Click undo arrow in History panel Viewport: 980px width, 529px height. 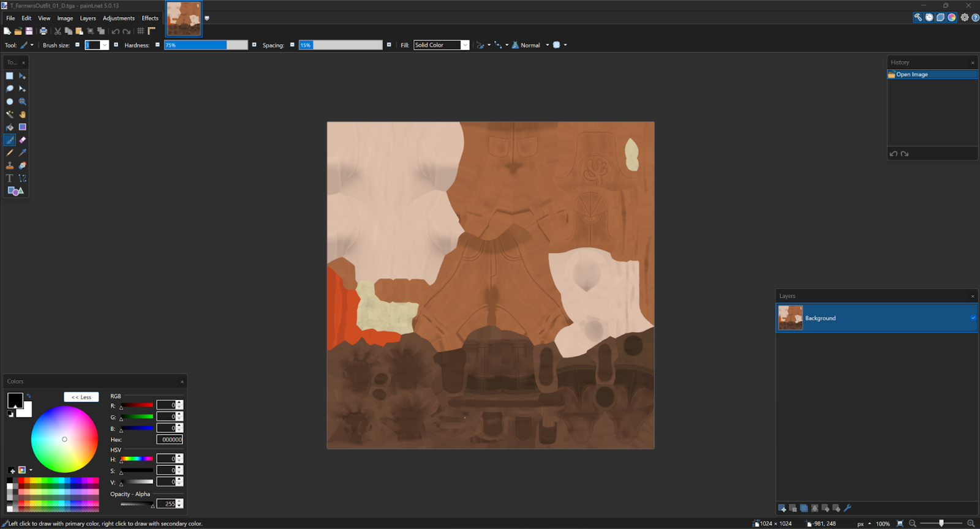point(894,154)
